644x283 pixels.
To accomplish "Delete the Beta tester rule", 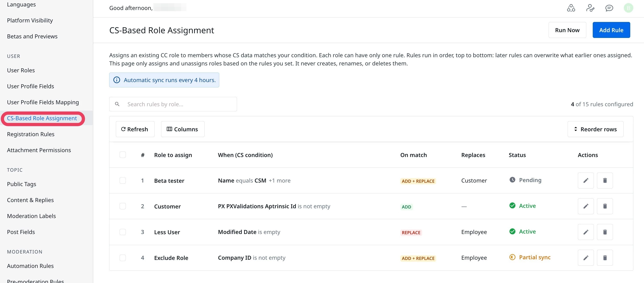I will tap(605, 180).
